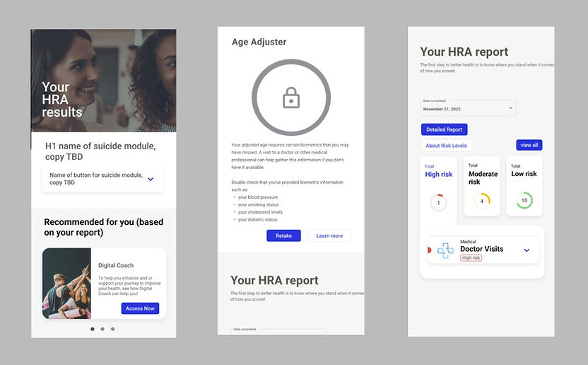588x365 pixels.
Task: Click the 'your blood pressure' bullet item
Action: point(258,197)
